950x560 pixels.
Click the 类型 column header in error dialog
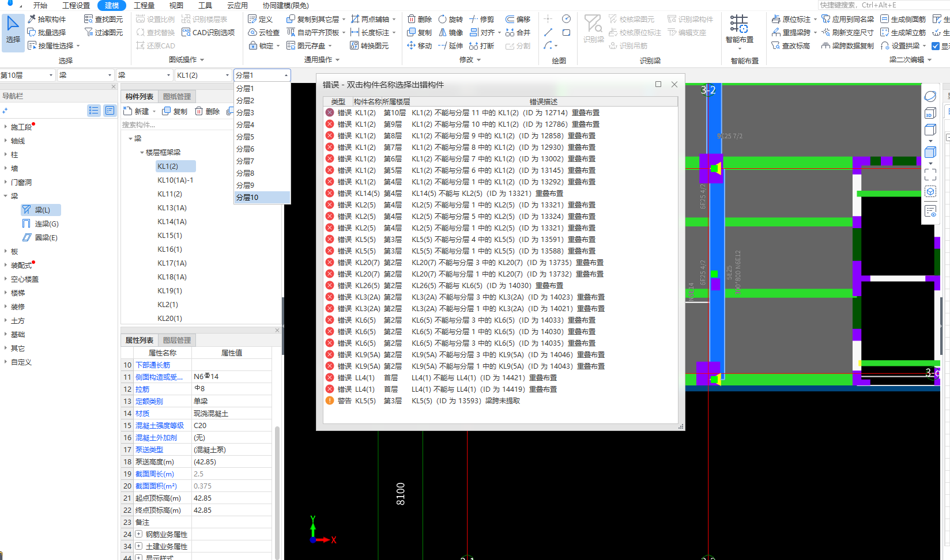(338, 101)
